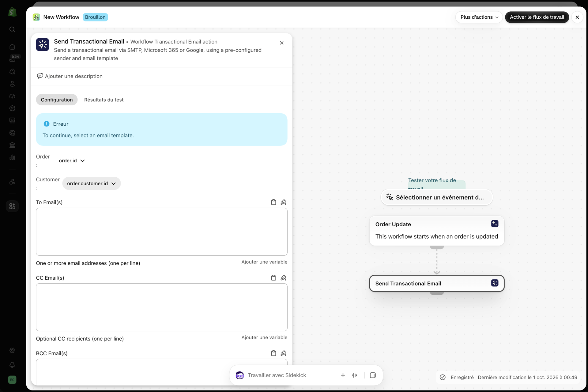Click clipboard paste icon for CC Email(s)
This screenshot has height=392, width=588.
point(273,278)
